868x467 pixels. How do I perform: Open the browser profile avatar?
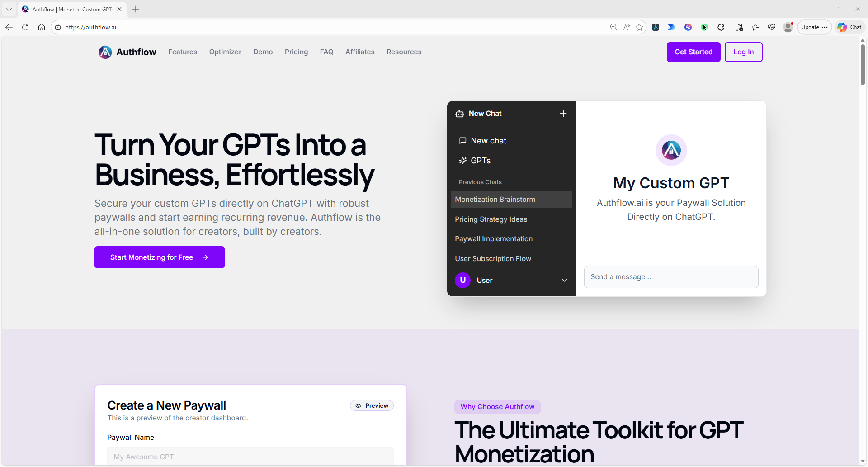788,27
